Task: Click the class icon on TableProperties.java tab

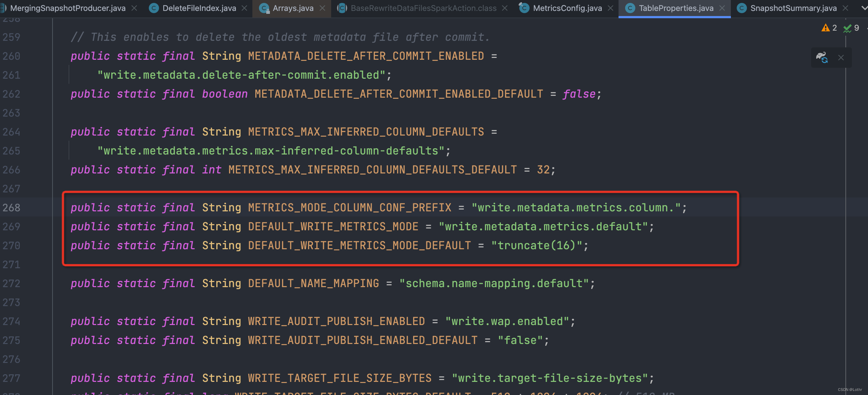Action: coord(630,8)
